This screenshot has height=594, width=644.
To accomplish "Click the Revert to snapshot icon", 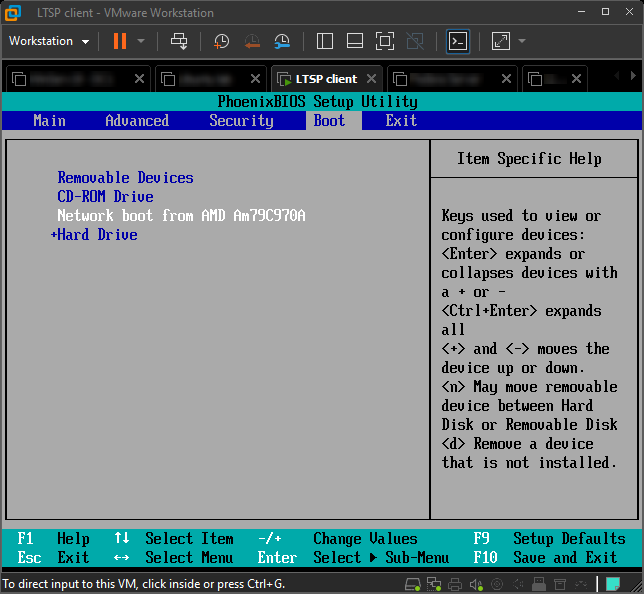I will coord(252,41).
